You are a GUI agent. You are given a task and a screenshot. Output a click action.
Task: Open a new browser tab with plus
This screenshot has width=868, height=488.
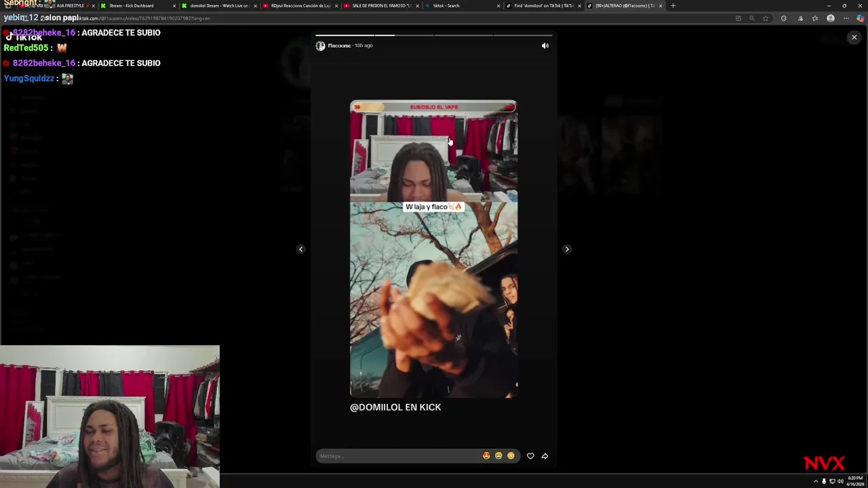673,5
